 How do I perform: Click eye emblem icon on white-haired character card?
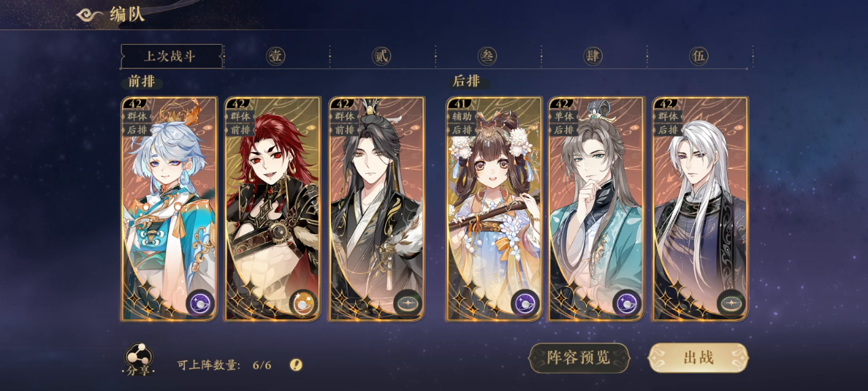[x=732, y=303]
